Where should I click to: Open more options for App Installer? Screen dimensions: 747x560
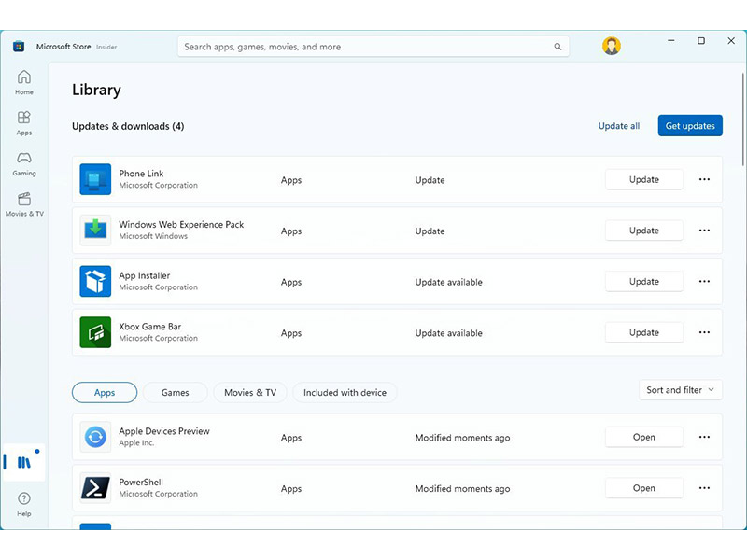coord(704,282)
